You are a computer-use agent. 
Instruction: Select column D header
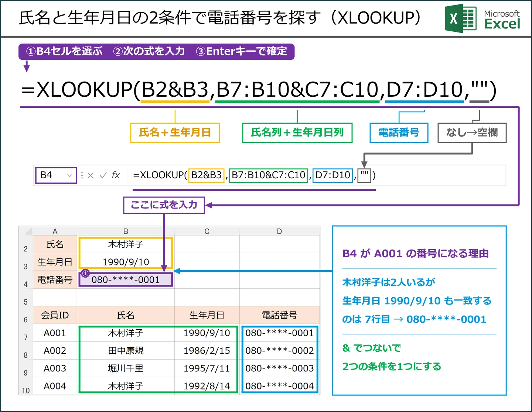279,231
